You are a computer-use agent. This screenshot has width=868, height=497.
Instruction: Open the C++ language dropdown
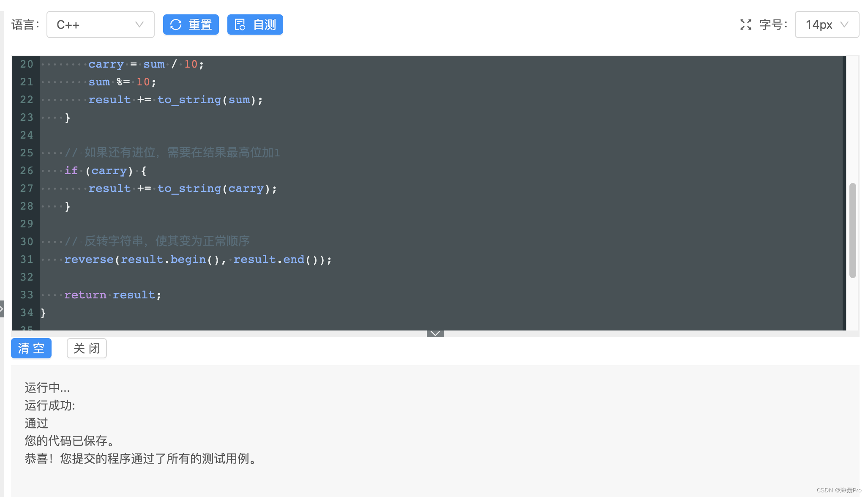click(x=100, y=25)
